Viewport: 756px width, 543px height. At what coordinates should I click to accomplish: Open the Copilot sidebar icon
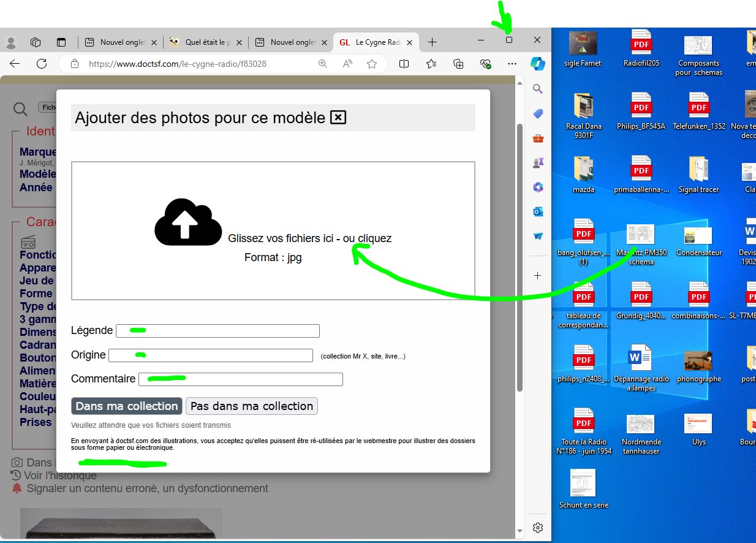click(538, 63)
